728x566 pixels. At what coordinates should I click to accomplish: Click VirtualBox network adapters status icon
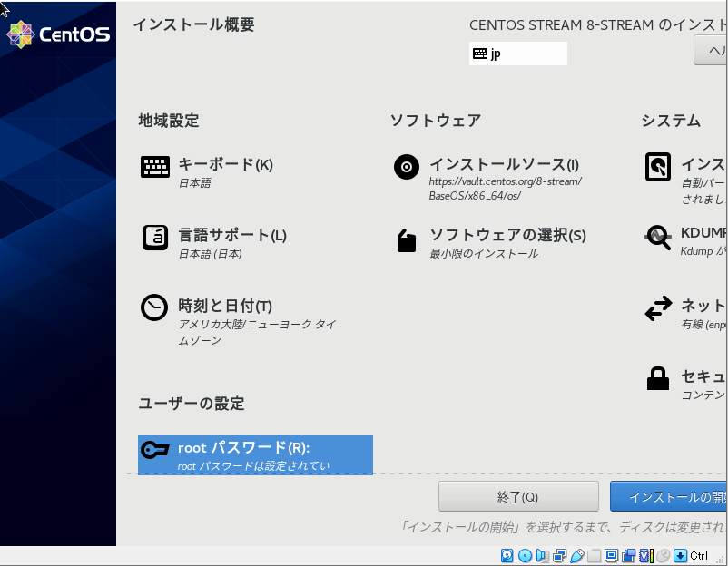[559, 555]
